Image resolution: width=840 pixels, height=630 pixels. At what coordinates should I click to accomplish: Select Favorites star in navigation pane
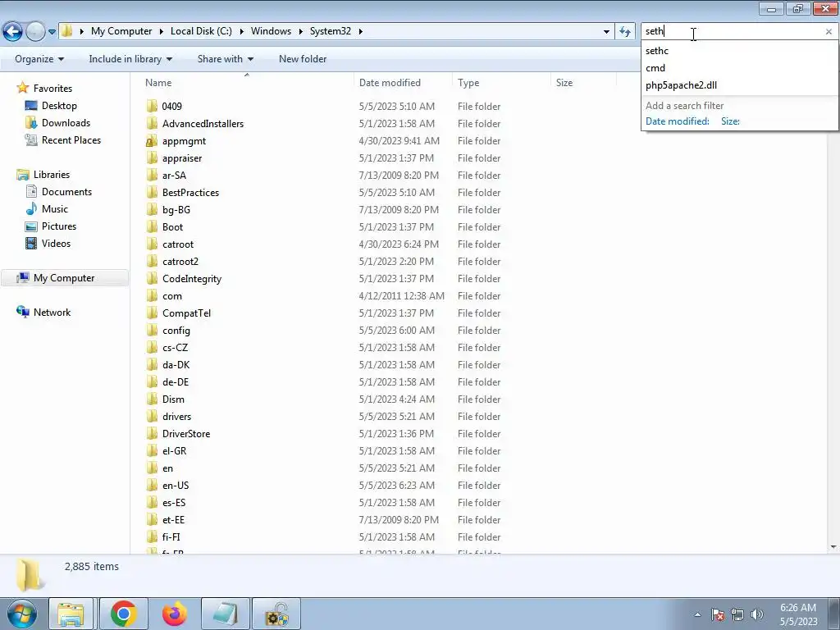coord(22,88)
